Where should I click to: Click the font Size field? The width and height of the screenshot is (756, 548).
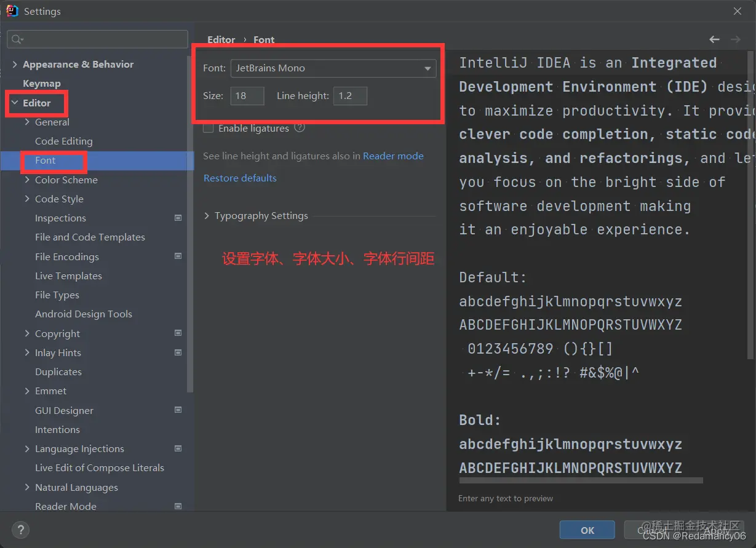point(247,96)
